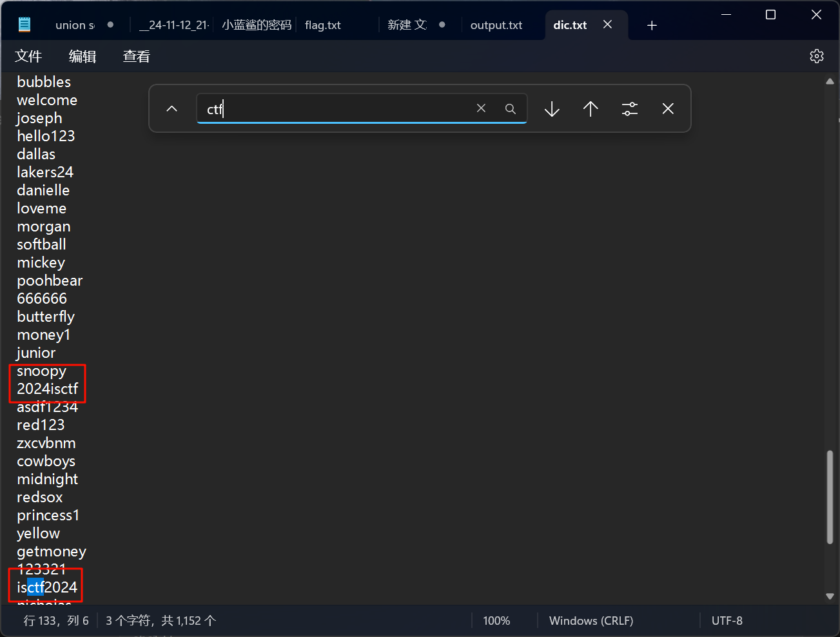Image resolution: width=840 pixels, height=637 pixels.
Task: Open zoom level 100% in status bar
Action: pos(496,620)
